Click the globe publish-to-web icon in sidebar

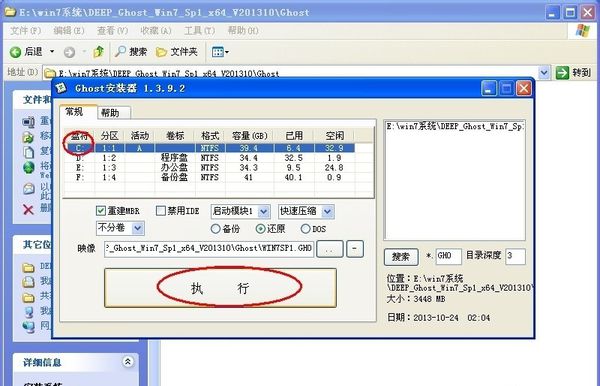click(28, 168)
